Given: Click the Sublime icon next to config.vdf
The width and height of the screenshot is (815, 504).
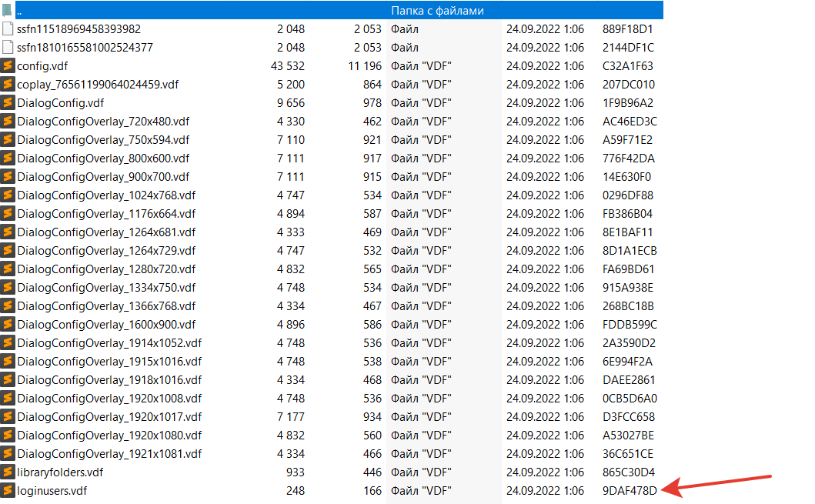Looking at the screenshot, I should pos(8,66).
